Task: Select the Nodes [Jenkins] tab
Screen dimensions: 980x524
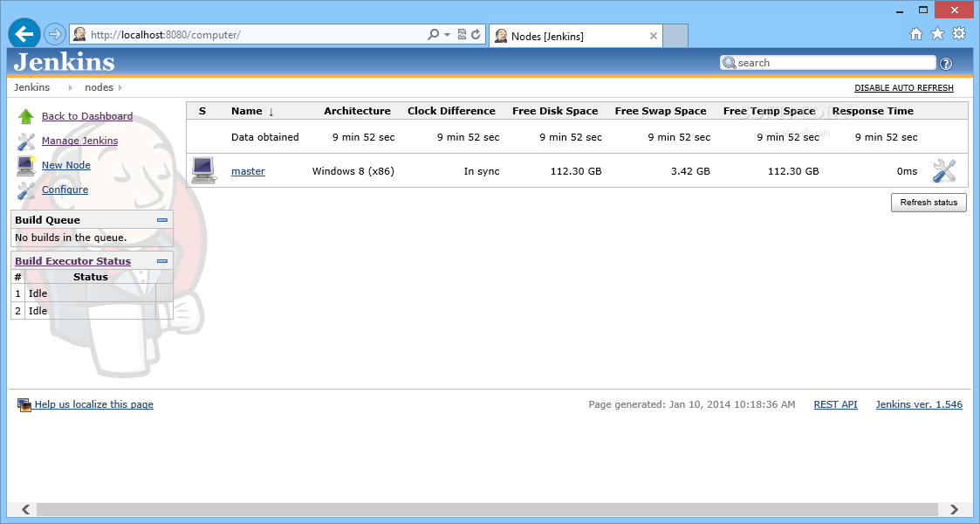Action: pyautogui.click(x=576, y=36)
